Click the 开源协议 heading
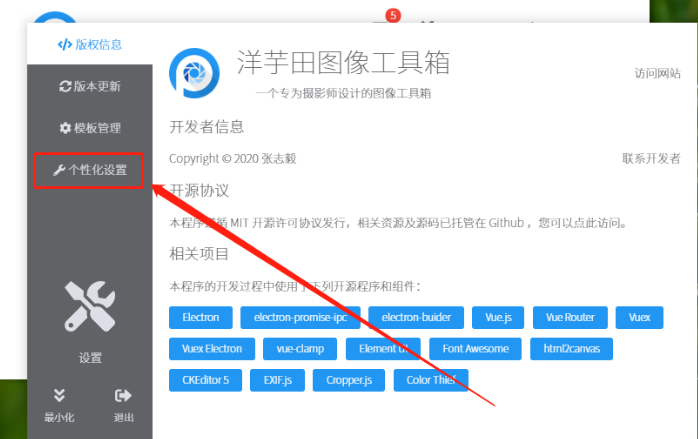This screenshot has height=439, width=698. [x=199, y=191]
